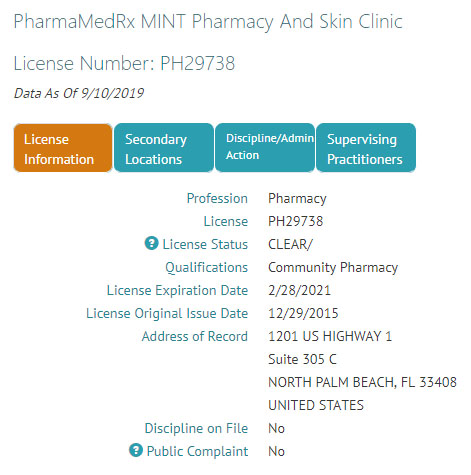Click the License Status help icon
The height and width of the screenshot is (475, 471).
pos(151,243)
